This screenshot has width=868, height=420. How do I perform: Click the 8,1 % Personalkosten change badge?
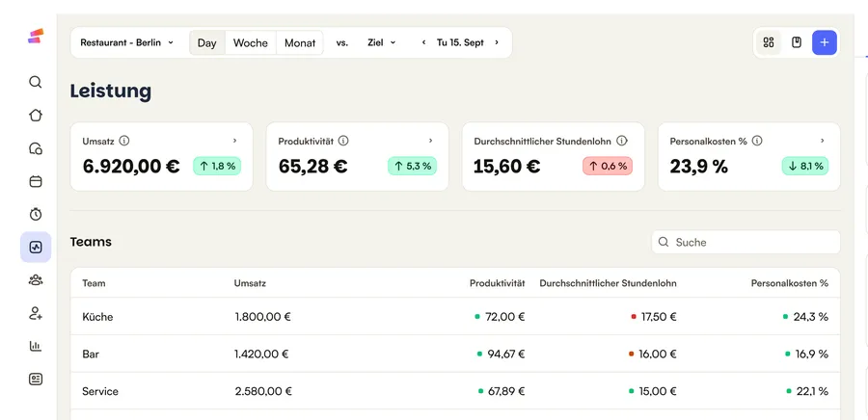pos(805,166)
